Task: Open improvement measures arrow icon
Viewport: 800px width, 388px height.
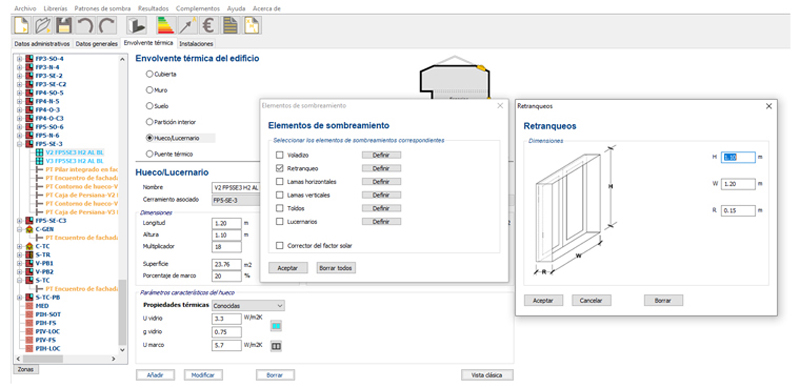Action: [x=187, y=26]
